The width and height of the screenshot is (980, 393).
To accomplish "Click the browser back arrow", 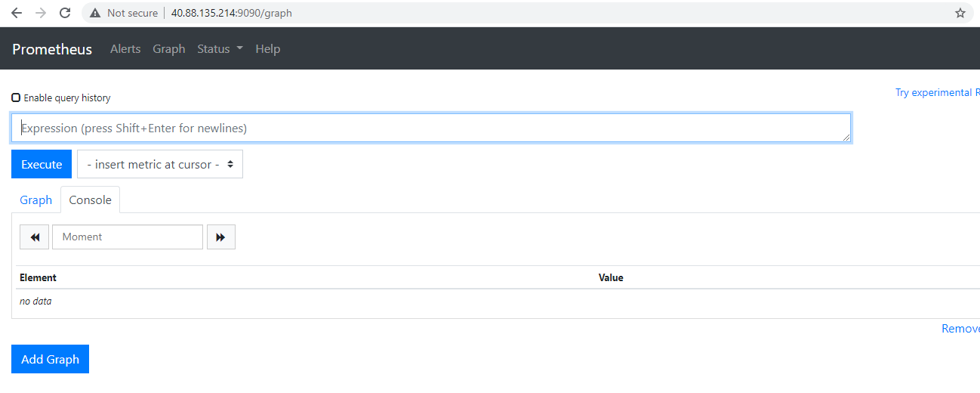I will click(17, 13).
